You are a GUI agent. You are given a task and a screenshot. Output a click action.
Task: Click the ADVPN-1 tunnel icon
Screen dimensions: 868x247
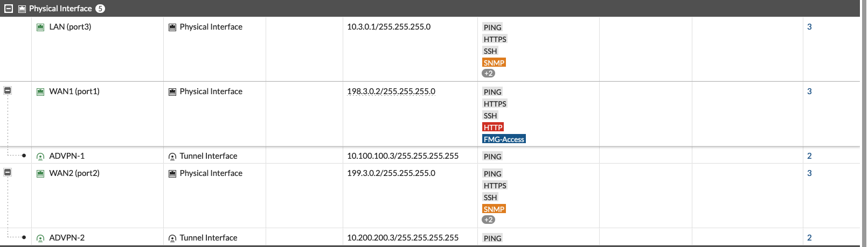tap(40, 156)
